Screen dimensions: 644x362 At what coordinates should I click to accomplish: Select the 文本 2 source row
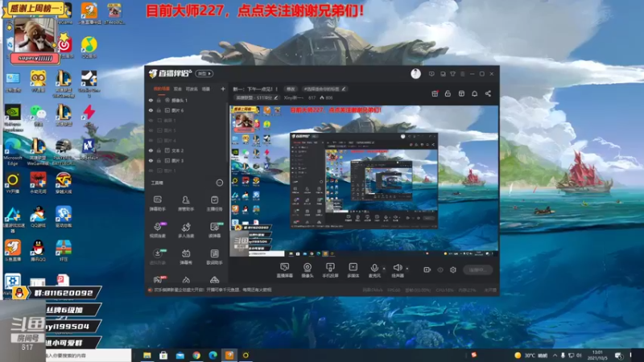click(187, 150)
